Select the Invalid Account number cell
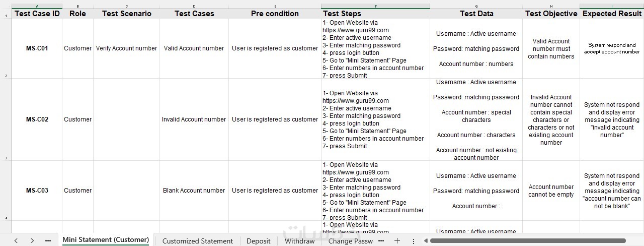Image resolution: width=644 pixels, height=246 pixels. [x=194, y=119]
